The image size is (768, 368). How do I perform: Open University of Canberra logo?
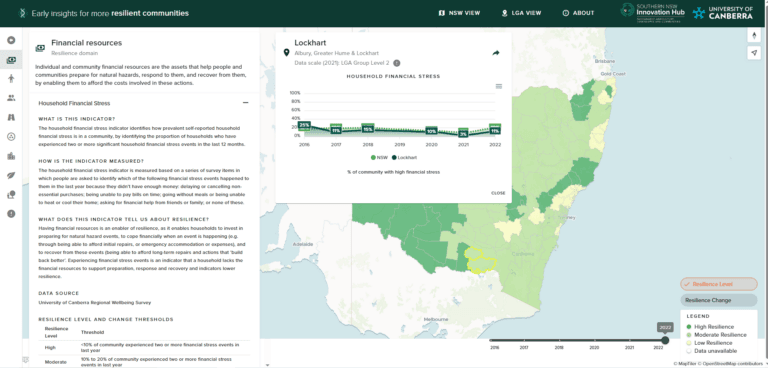723,13
